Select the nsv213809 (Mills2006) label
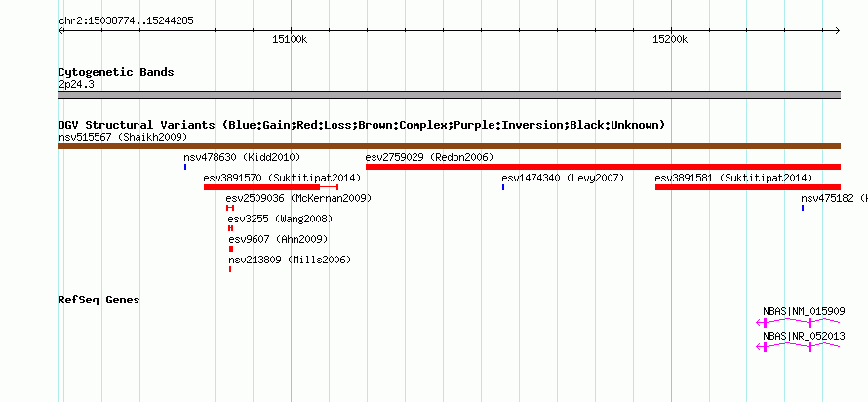Viewport: 868px width, 402px height. tap(290, 260)
